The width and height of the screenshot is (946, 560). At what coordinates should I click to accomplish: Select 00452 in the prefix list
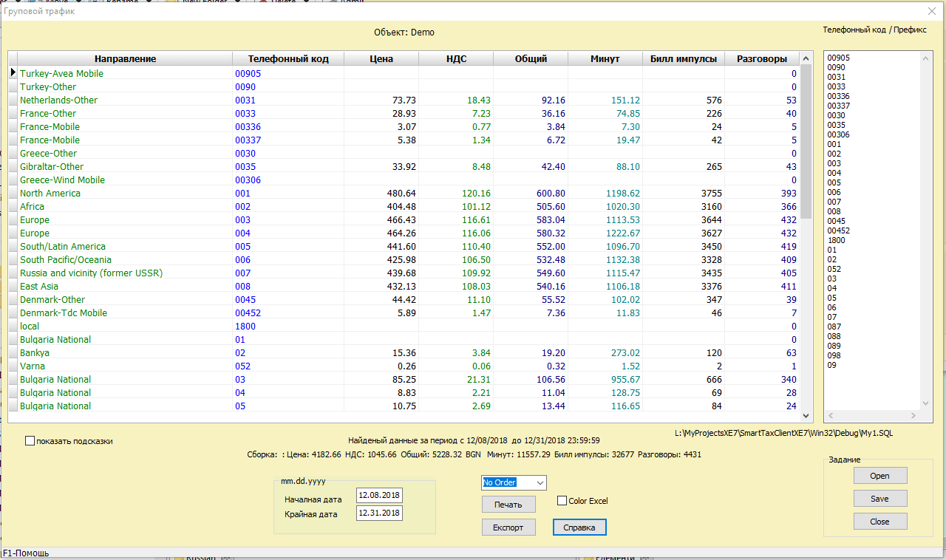(x=838, y=231)
